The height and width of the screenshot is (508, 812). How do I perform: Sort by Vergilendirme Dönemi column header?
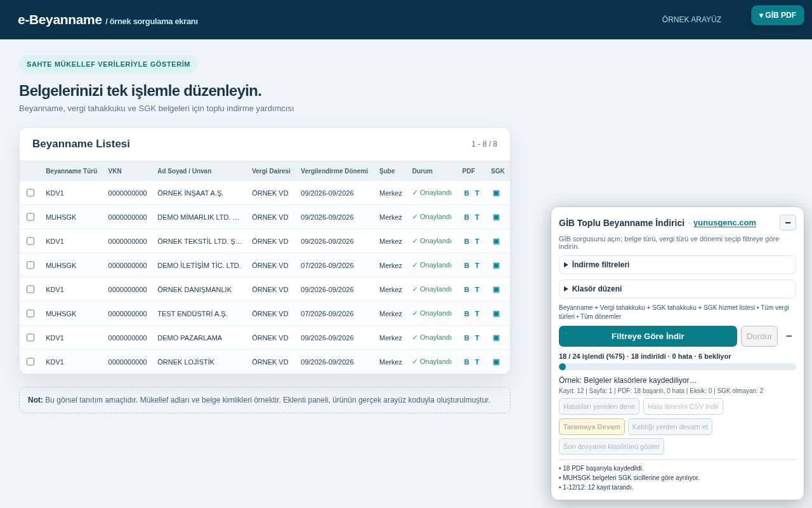point(334,171)
